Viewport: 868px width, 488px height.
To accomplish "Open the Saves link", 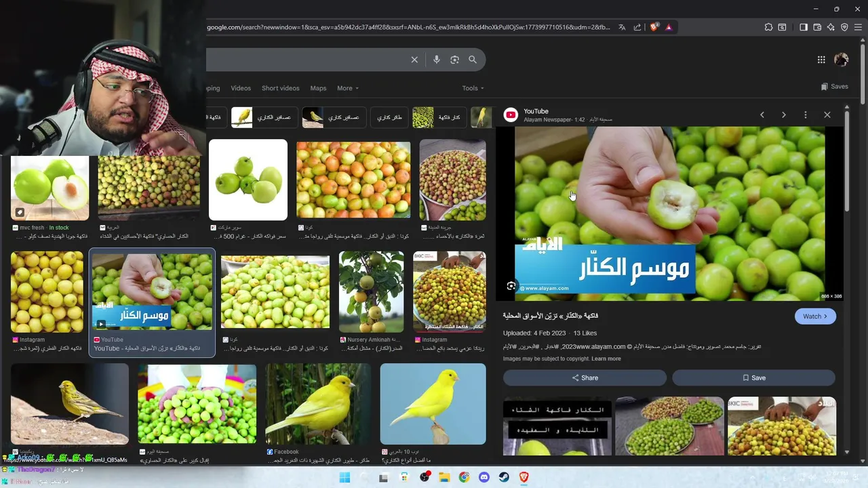I will 834,87.
